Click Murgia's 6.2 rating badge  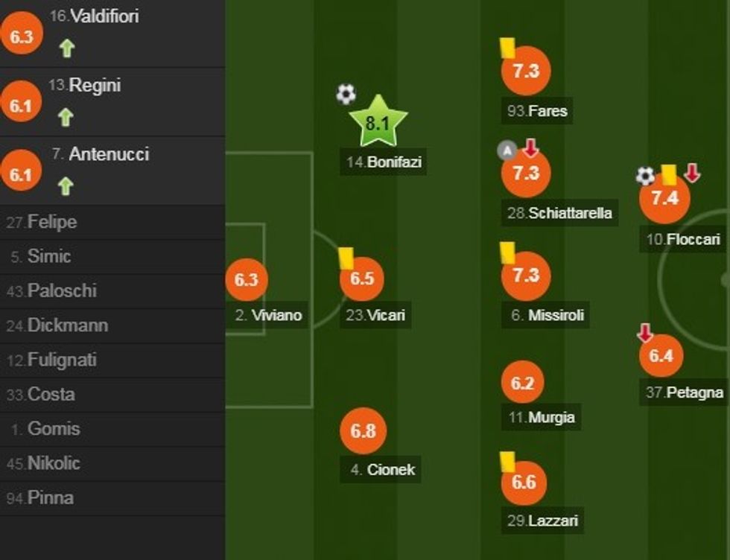(523, 383)
